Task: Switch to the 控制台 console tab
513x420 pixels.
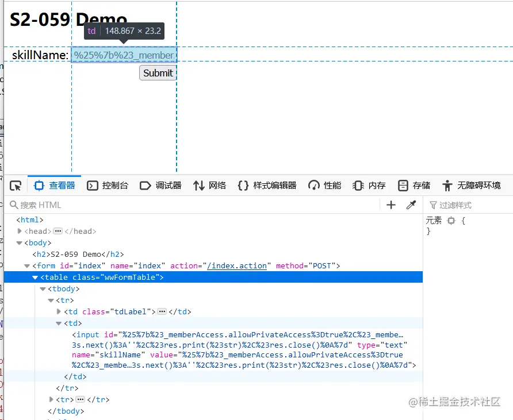Action: 108,186
